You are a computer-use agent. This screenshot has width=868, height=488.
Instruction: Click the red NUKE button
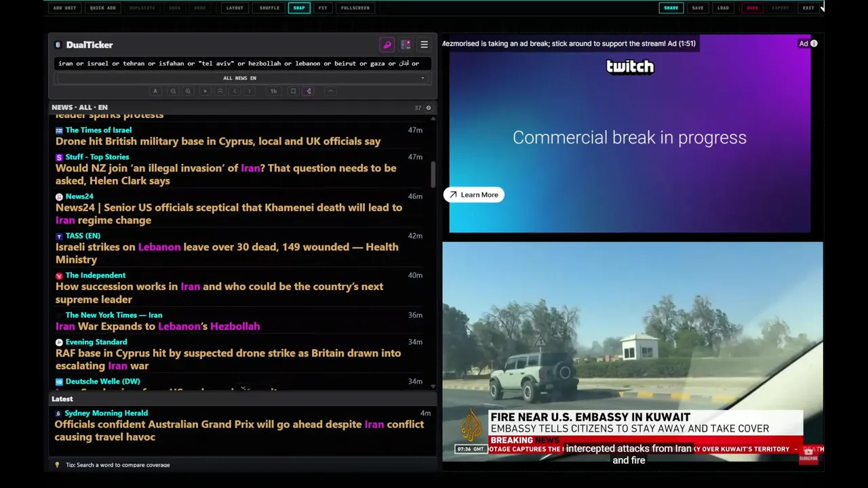point(752,8)
